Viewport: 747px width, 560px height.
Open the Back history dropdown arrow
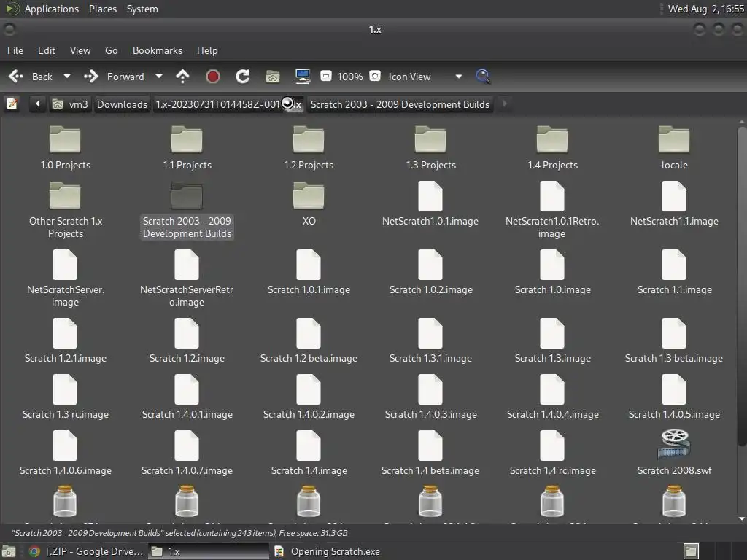[67, 76]
